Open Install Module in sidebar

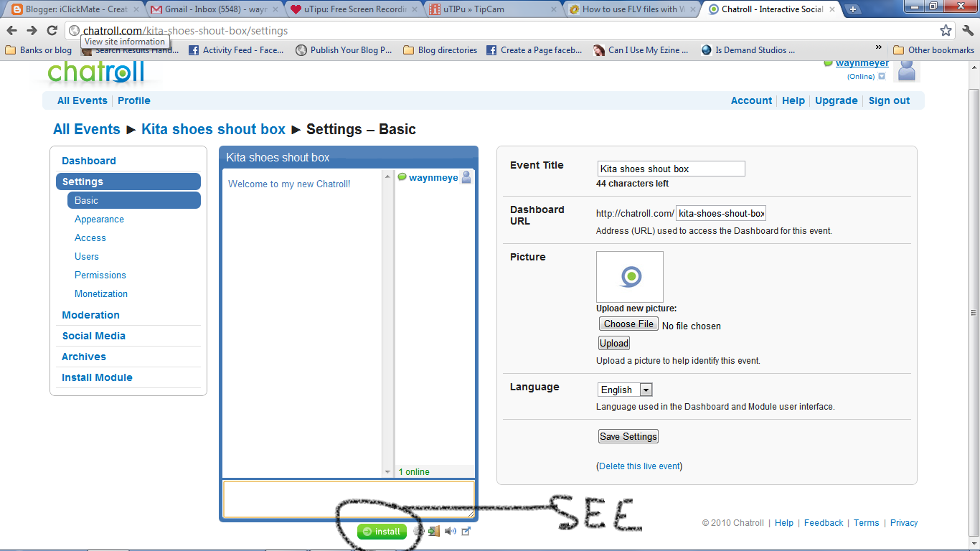[x=98, y=377]
